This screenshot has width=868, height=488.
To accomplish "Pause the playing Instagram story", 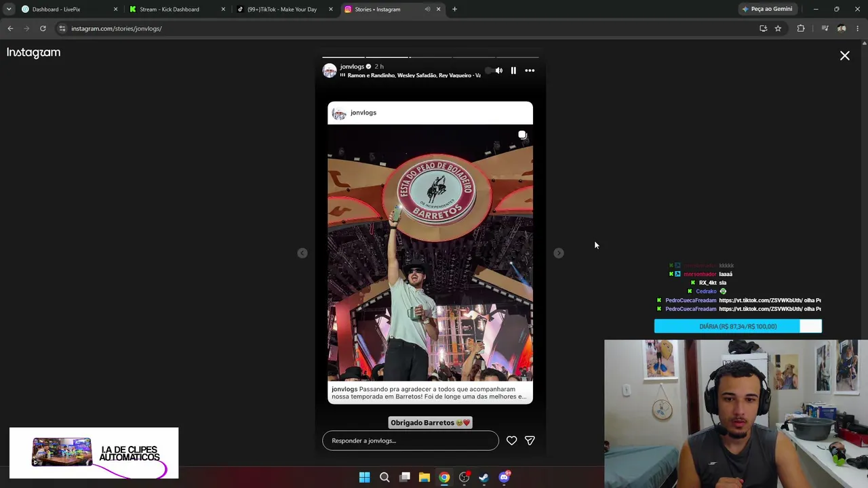I will pyautogui.click(x=513, y=70).
